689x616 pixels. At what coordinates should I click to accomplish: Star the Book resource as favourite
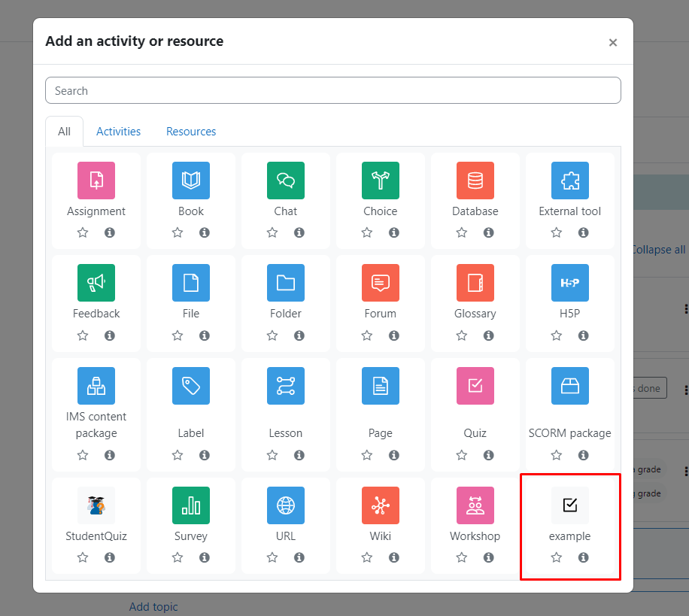point(178,232)
